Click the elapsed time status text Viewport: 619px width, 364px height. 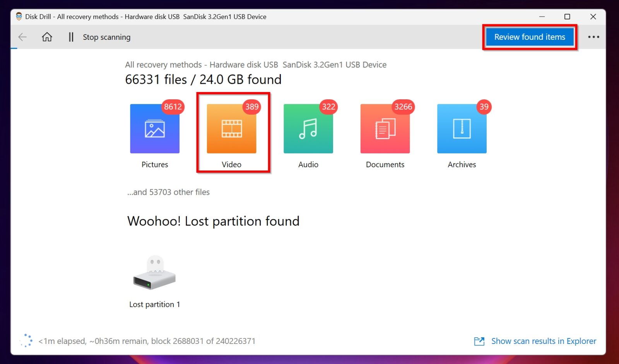pyautogui.click(x=147, y=341)
